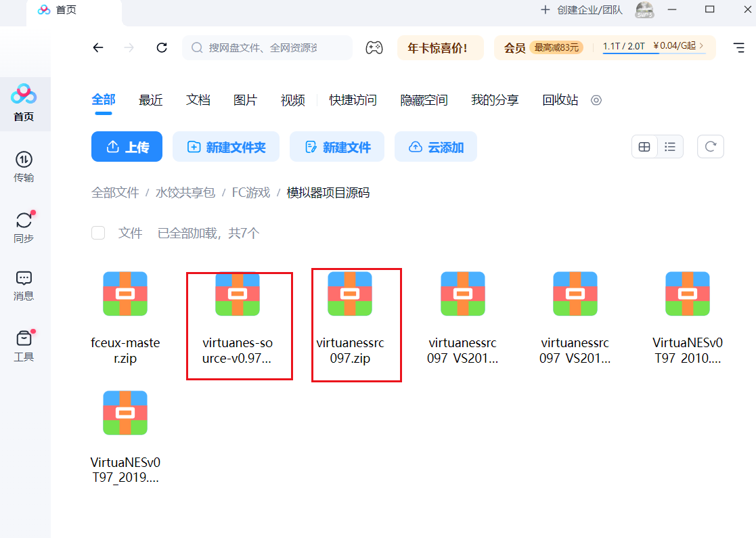The height and width of the screenshot is (538, 756).
Task: Select virtuanessrc097.zip archive icon
Action: [350, 294]
